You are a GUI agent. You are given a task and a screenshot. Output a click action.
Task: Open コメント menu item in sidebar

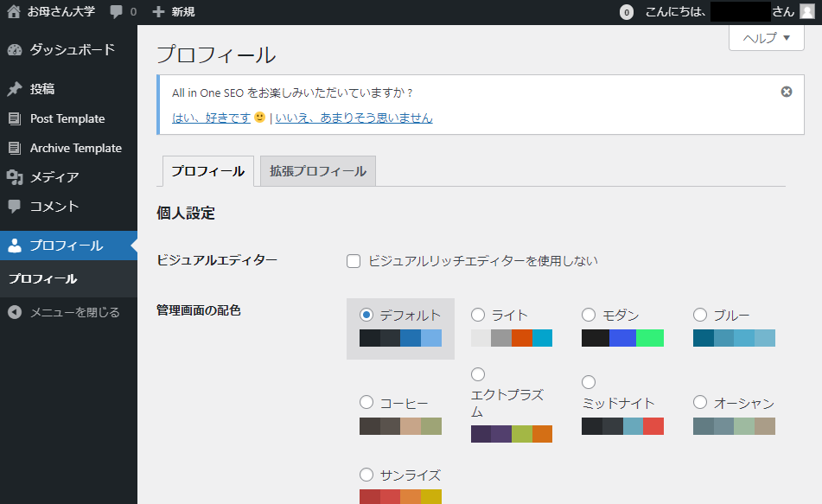(x=68, y=207)
